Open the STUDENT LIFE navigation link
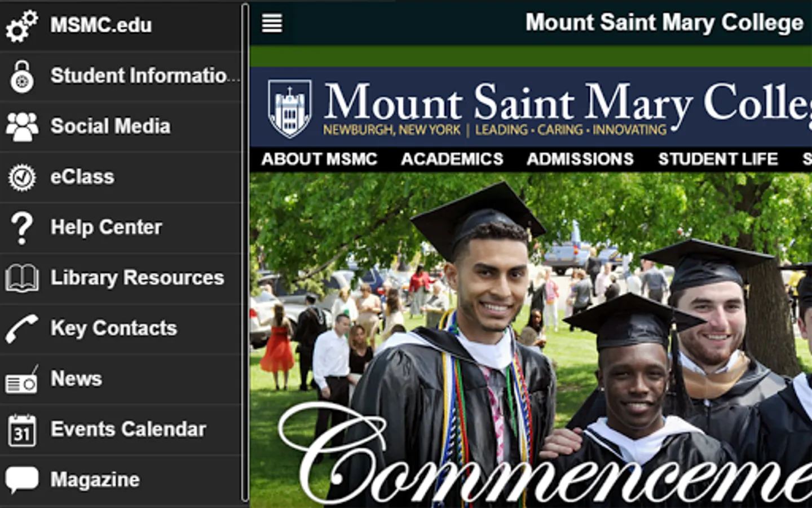Image resolution: width=812 pixels, height=508 pixels. [x=718, y=159]
